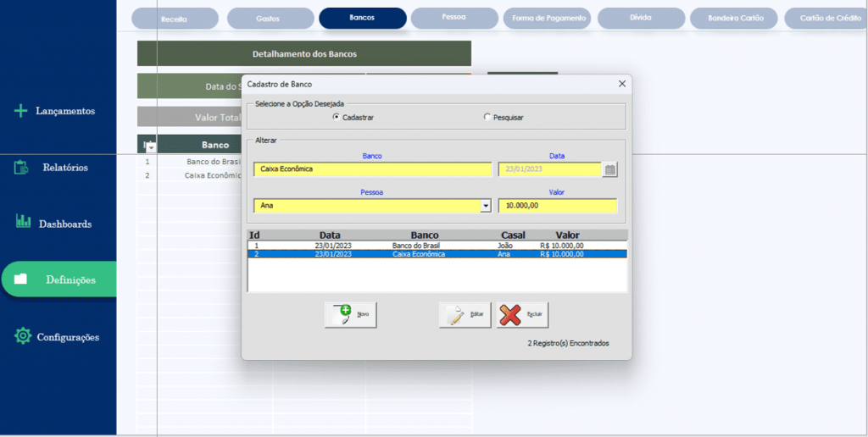
Task: Click the name João in the list
Action: click(x=505, y=246)
